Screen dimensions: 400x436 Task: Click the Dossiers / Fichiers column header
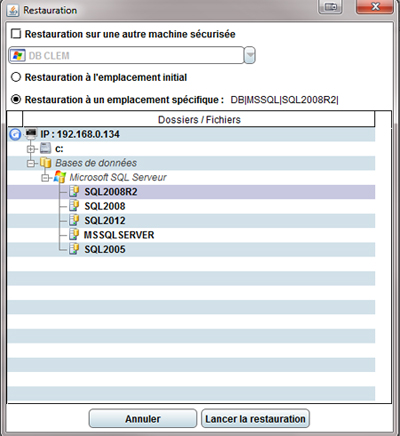pos(199,119)
